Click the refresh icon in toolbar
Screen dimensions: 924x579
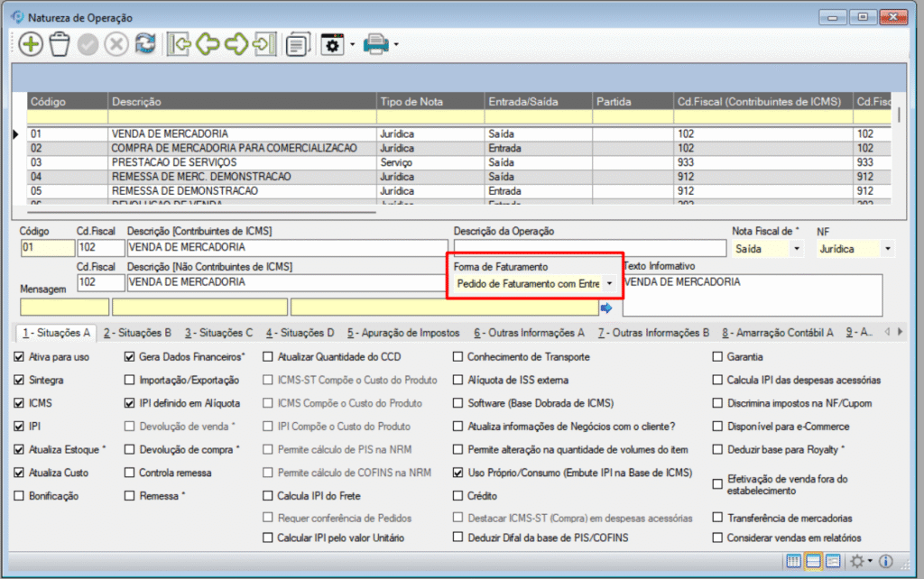(x=145, y=44)
